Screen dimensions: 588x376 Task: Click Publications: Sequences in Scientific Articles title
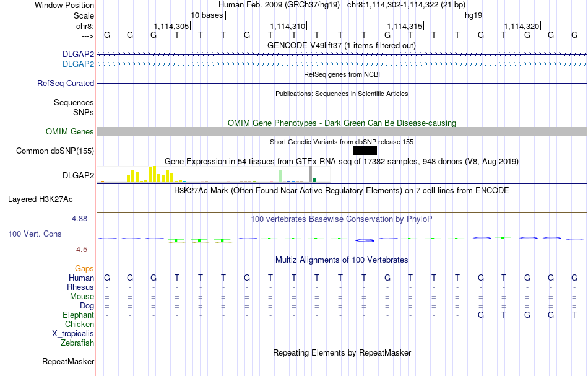pos(342,94)
